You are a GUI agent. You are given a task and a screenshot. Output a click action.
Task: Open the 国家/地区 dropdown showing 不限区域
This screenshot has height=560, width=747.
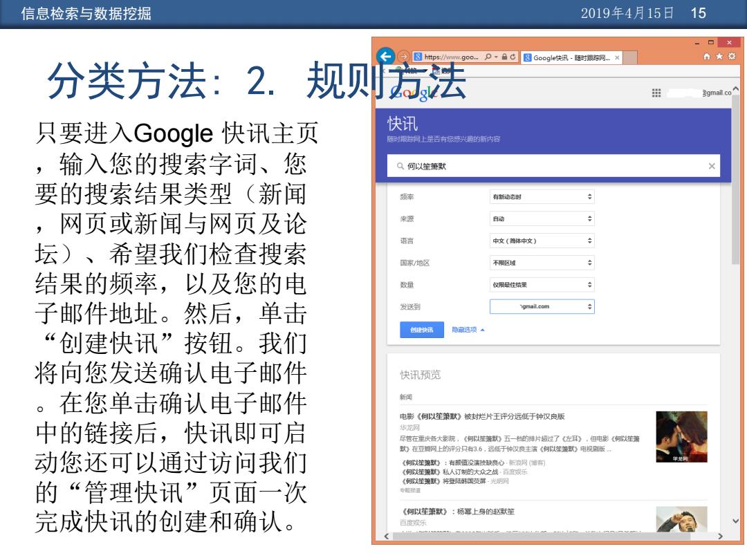tap(542, 263)
